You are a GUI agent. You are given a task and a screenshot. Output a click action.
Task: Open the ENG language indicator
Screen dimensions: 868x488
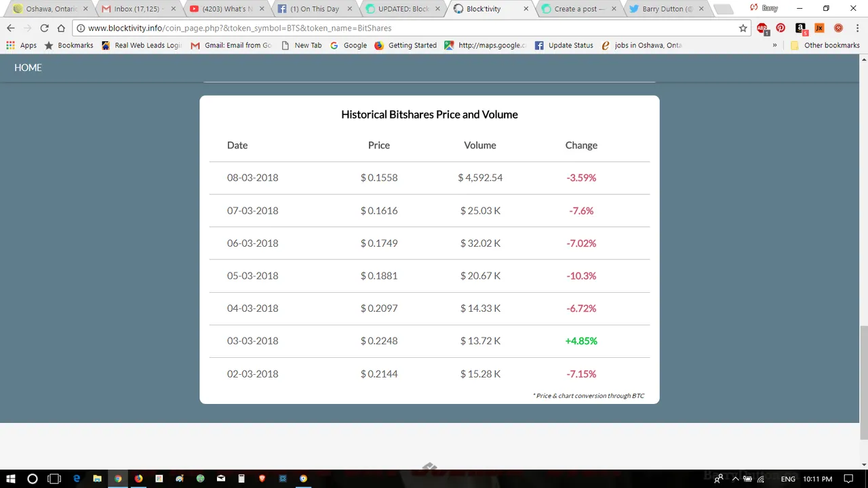(788, 479)
